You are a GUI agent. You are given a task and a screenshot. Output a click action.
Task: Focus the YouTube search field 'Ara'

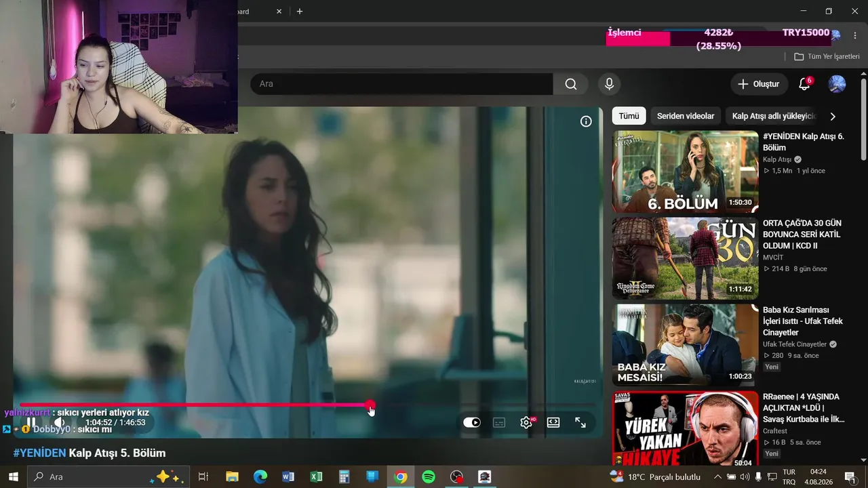pos(401,84)
